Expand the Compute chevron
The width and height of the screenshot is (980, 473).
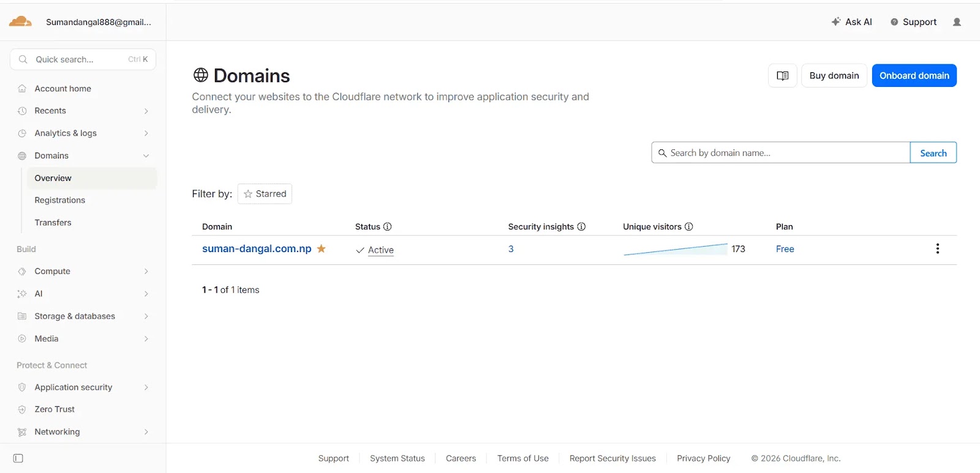(146, 271)
